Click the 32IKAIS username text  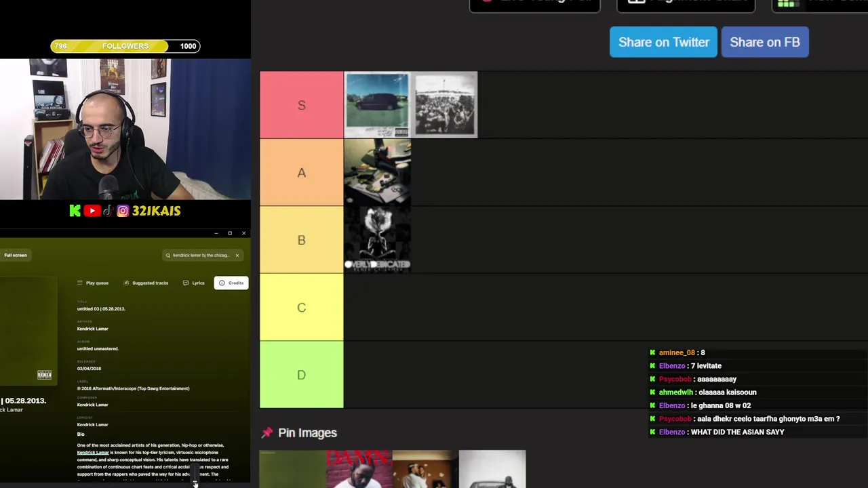[x=156, y=211]
